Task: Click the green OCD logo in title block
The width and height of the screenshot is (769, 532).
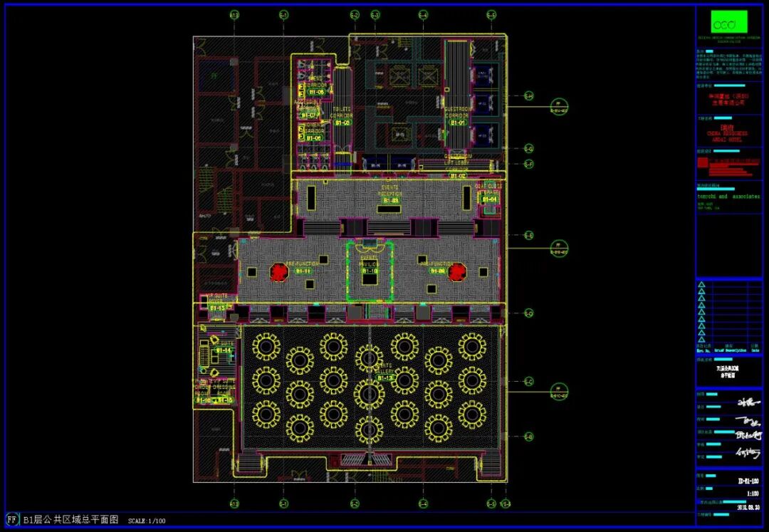Action: tap(729, 22)
